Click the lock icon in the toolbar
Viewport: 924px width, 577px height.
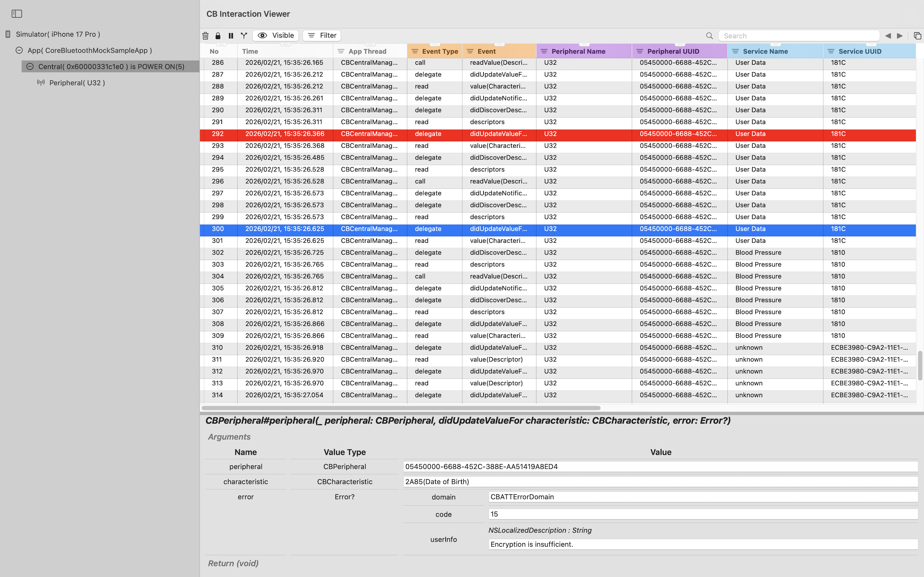[x=218, y=36]
